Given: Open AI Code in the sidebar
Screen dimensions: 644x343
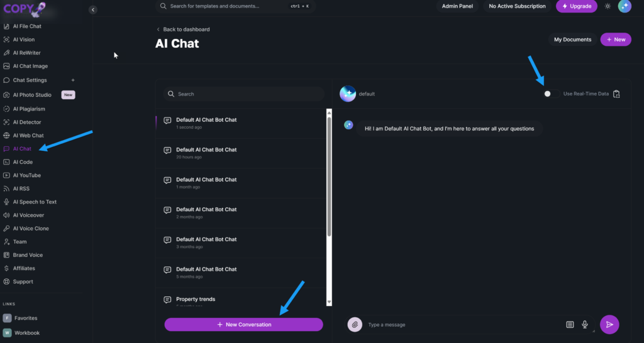Looking at the screenshot, I should pyautogui.click(x=23, y=162).
